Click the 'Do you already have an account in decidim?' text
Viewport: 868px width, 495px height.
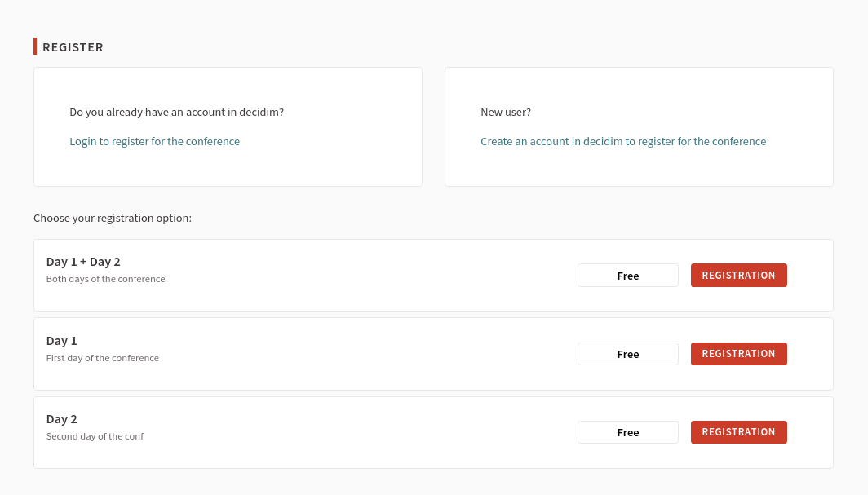(176, 113)
